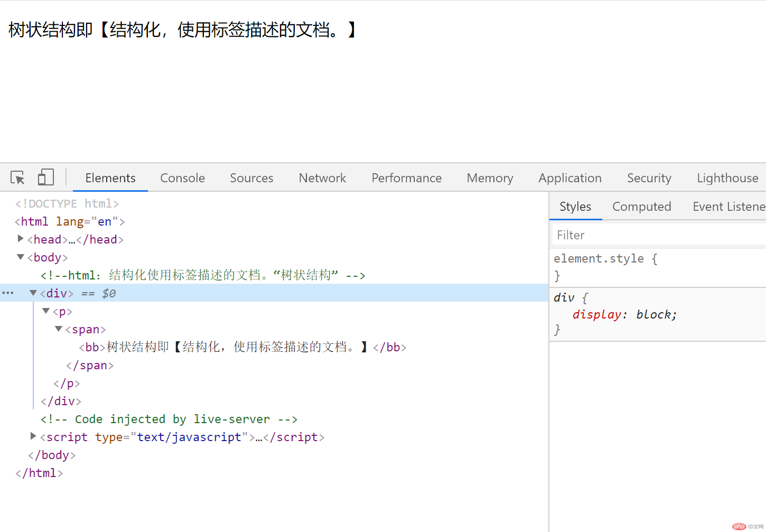Collapse the p element node
The image size is (766, 532).
pos(46,311)
